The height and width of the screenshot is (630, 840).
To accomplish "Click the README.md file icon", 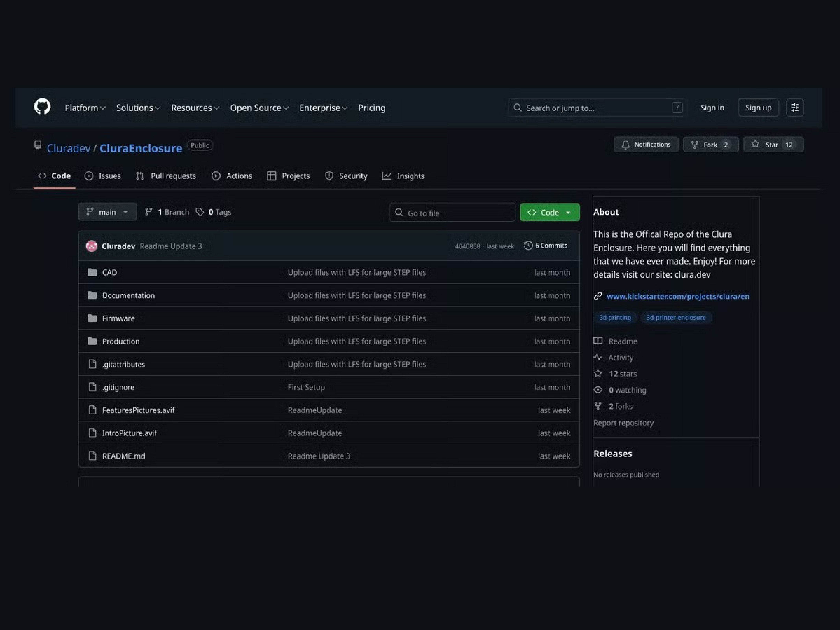I will tap(92, 456).
